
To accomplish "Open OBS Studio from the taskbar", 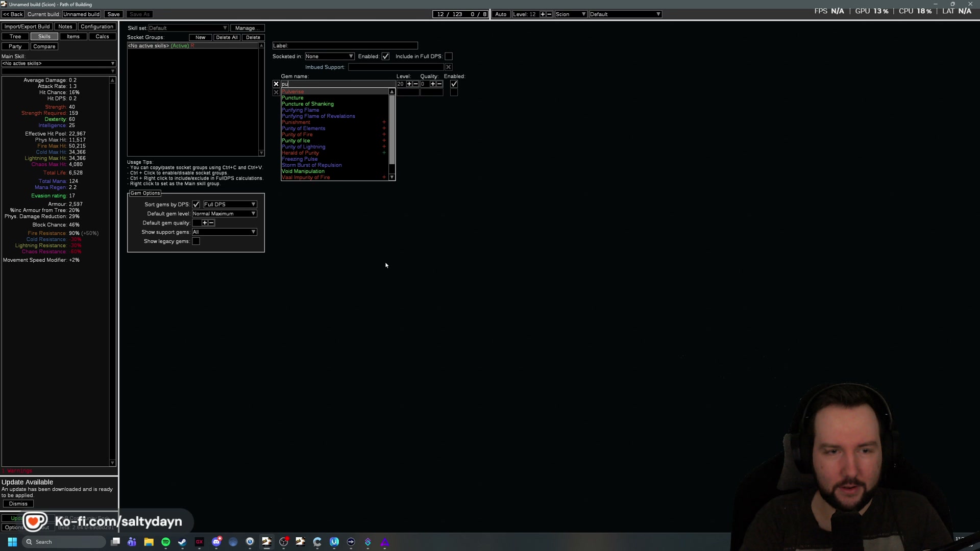I will pos(284,542).
